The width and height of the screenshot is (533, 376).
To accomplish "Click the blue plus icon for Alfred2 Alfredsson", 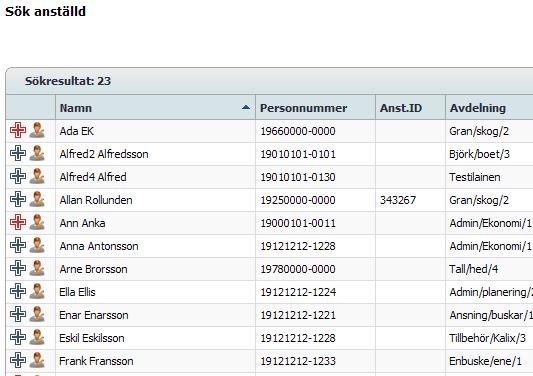I will click(x=18, y=154).
